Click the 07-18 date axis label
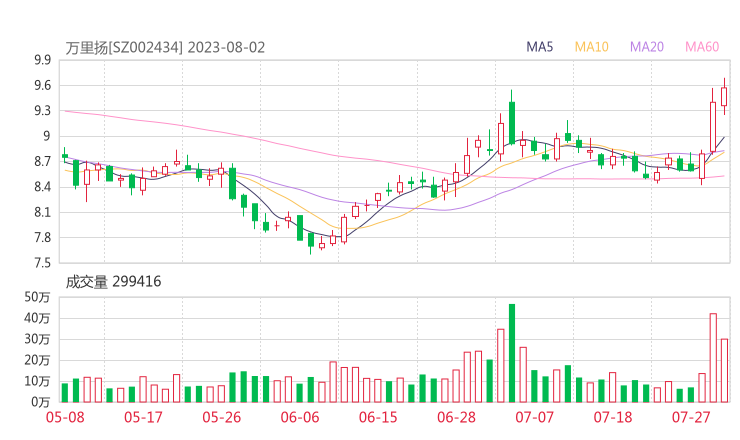Viewport: 740px width, 440px height. coord(613,417)
